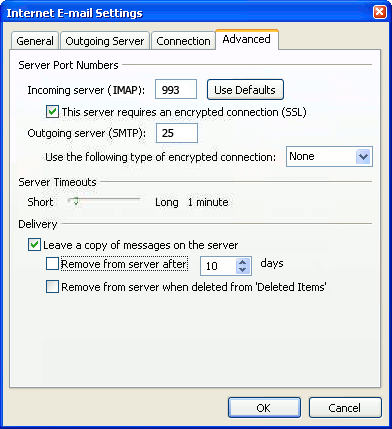Switch to the General tab
The width and height of the screenshot is (392, 429).
click(x=35, y=41)
